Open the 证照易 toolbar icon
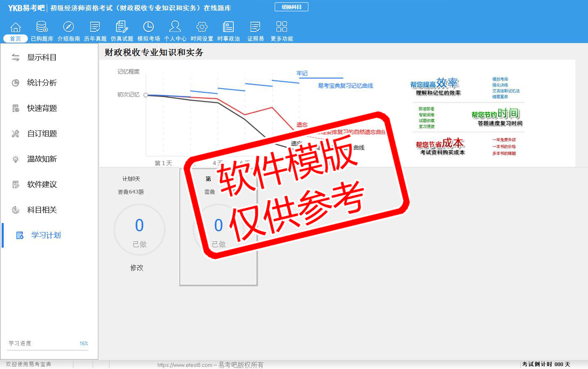This screenshot has height=369, width=588. pos(255,31)
